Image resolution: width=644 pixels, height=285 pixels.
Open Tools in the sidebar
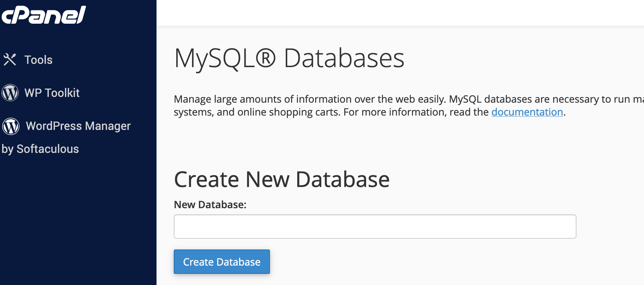coord(38,60)
